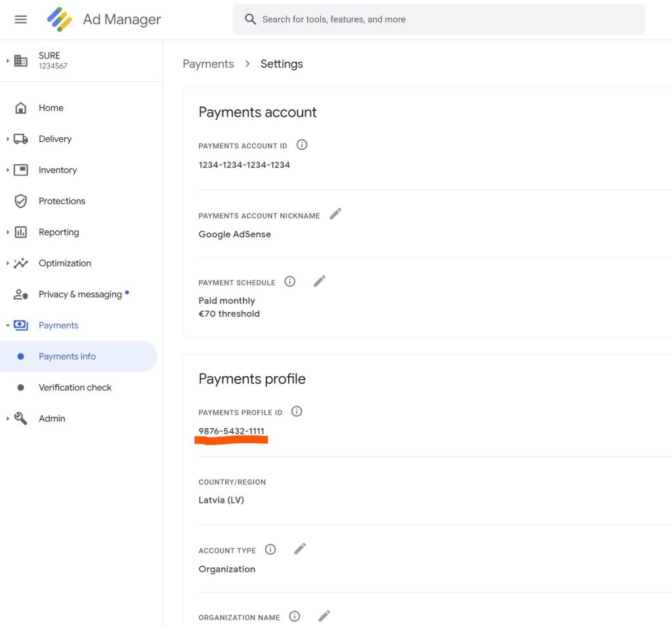This screenshot has width=672, height=627.
Task: Click the Payments breadcrumb link
Action: tap(208, 64)
